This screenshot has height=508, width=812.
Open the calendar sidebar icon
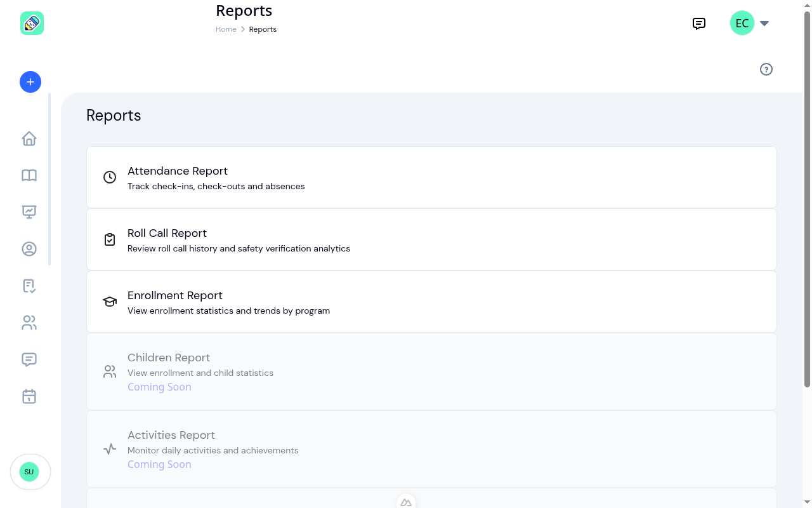point(29,396)
